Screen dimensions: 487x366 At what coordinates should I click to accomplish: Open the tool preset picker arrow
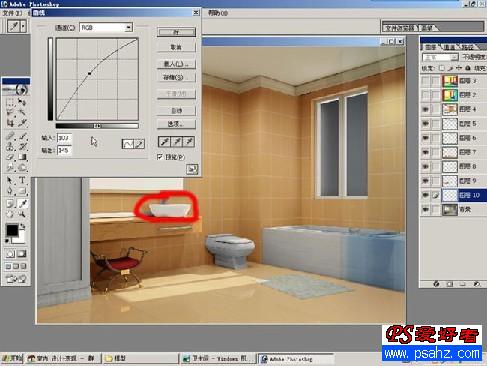[x=23, y=26]
